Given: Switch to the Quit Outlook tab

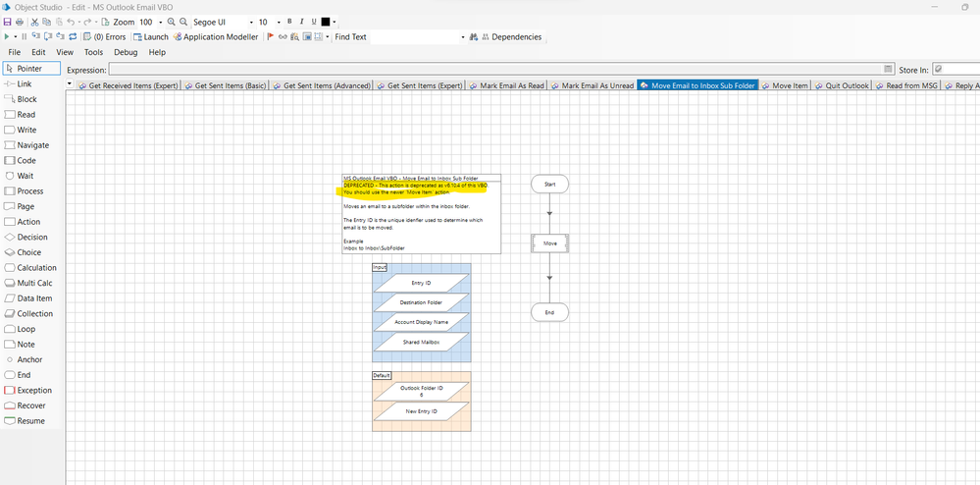Looking at the screenshot, I should [842, 85].
